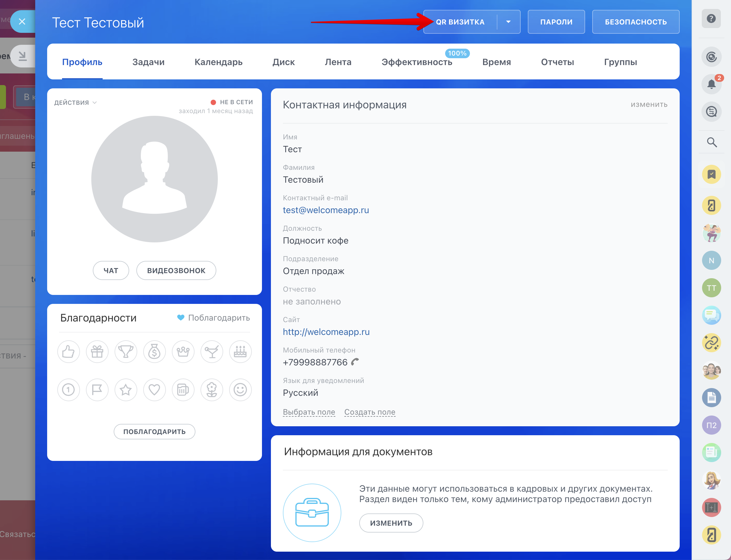The width and height of the screenshot is (731, 560).
Task: Expand the QR визитка dropdown arrow
Action: point(508,22)
